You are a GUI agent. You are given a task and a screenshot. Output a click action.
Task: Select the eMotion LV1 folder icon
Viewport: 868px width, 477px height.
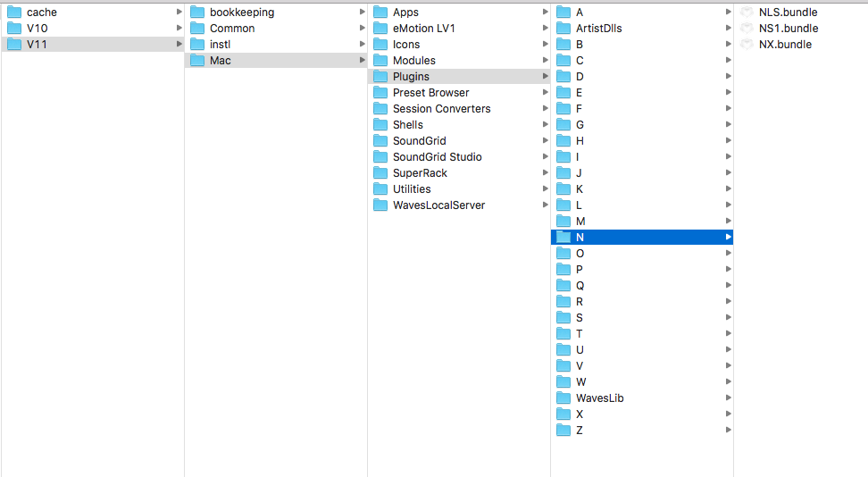point(380,29)
